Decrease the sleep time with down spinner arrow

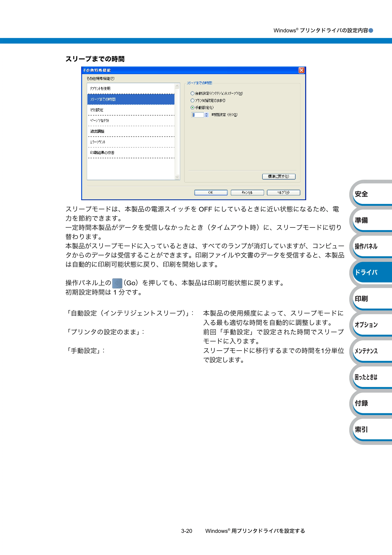click(x=206, y=116)
